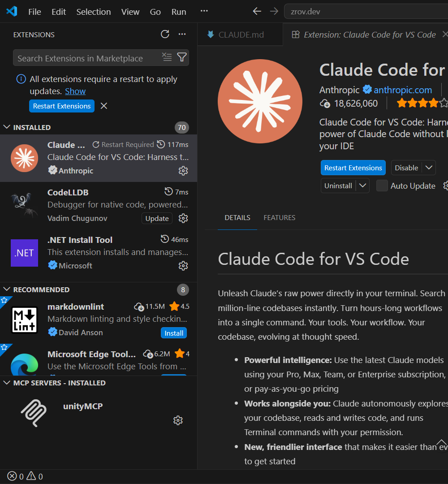Click Restart Extensions in the sidebar notice

click(x=62, y=106)
